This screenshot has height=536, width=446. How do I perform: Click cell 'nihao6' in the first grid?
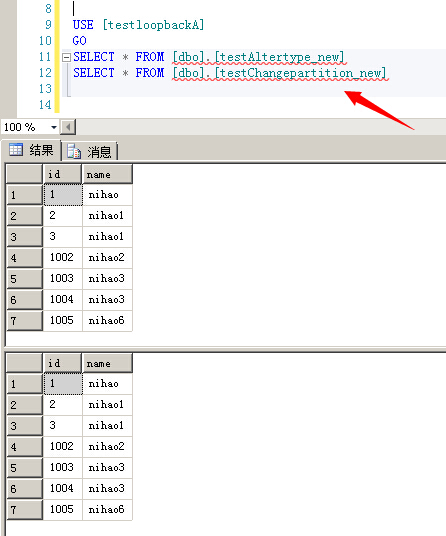click(x=107, y=320)
